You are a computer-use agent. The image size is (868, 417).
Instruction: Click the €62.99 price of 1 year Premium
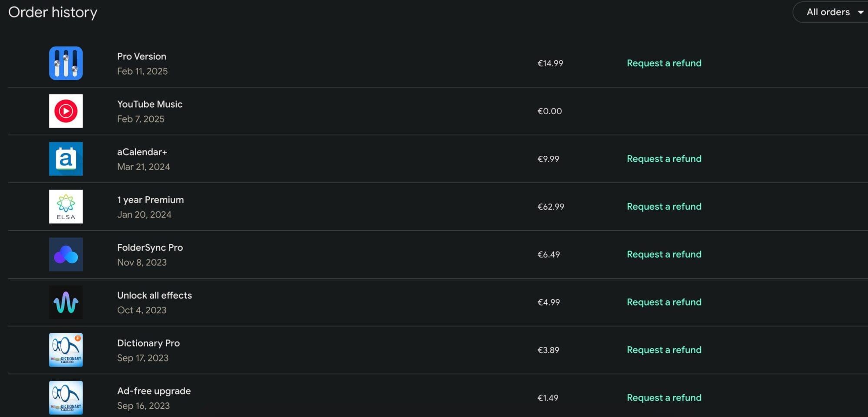551,207
